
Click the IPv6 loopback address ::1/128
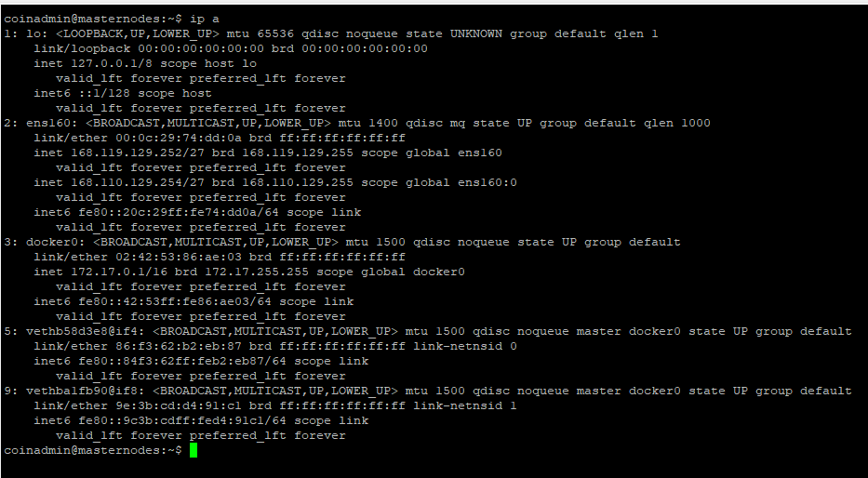104,93
